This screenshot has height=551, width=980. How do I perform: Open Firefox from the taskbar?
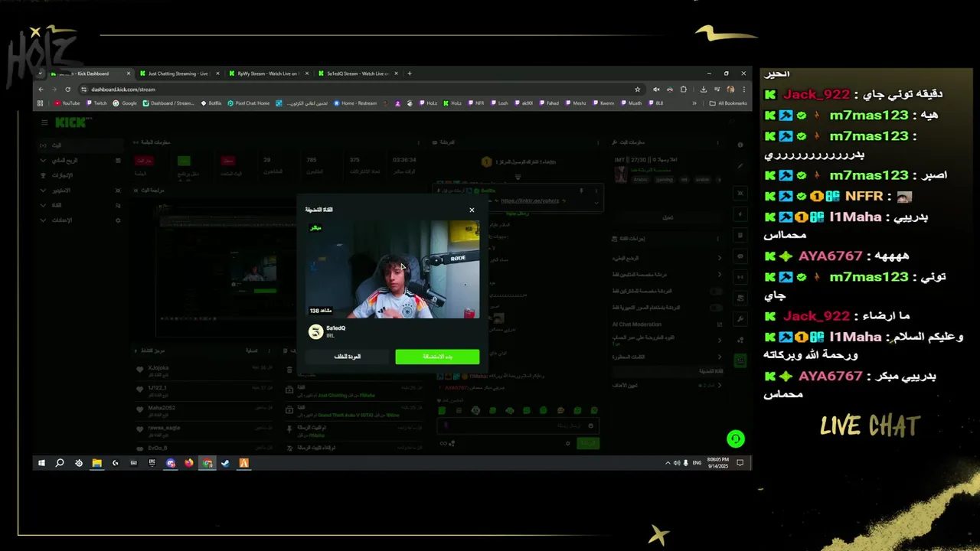coord(189,463)
